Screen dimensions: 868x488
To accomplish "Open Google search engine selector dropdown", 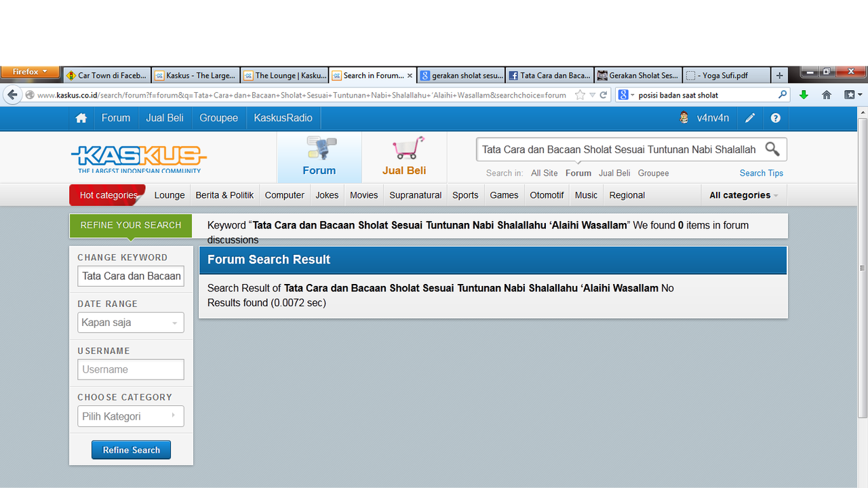I will (626, 95).
